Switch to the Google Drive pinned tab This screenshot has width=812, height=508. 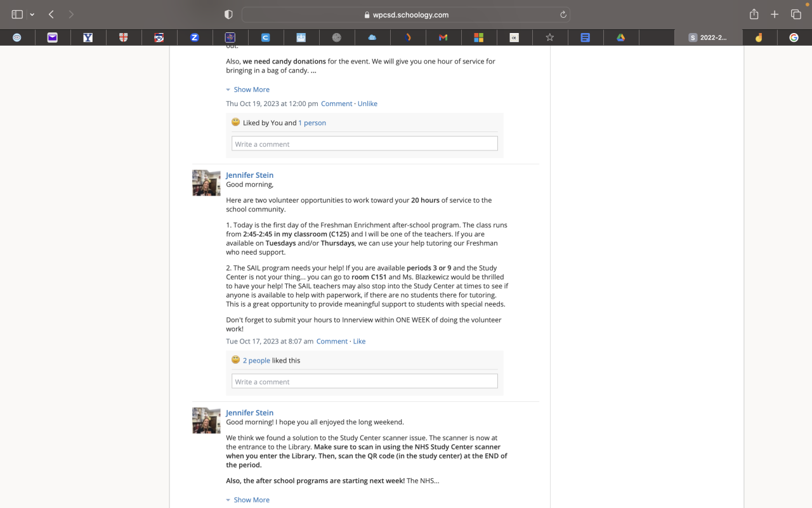pos(621,37)
